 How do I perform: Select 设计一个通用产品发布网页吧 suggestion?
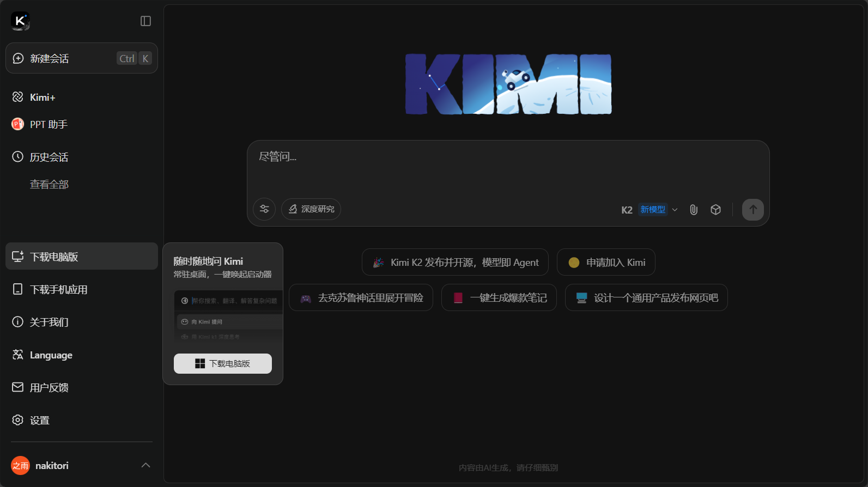coord(646,297)
